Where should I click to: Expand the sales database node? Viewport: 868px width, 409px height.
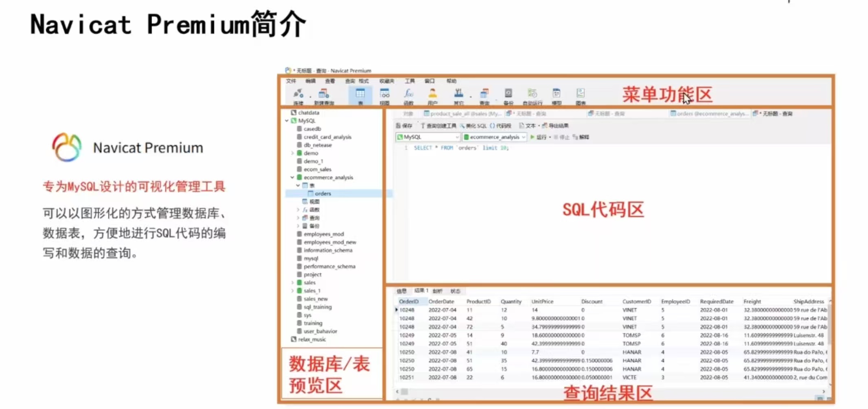(292, 283)
